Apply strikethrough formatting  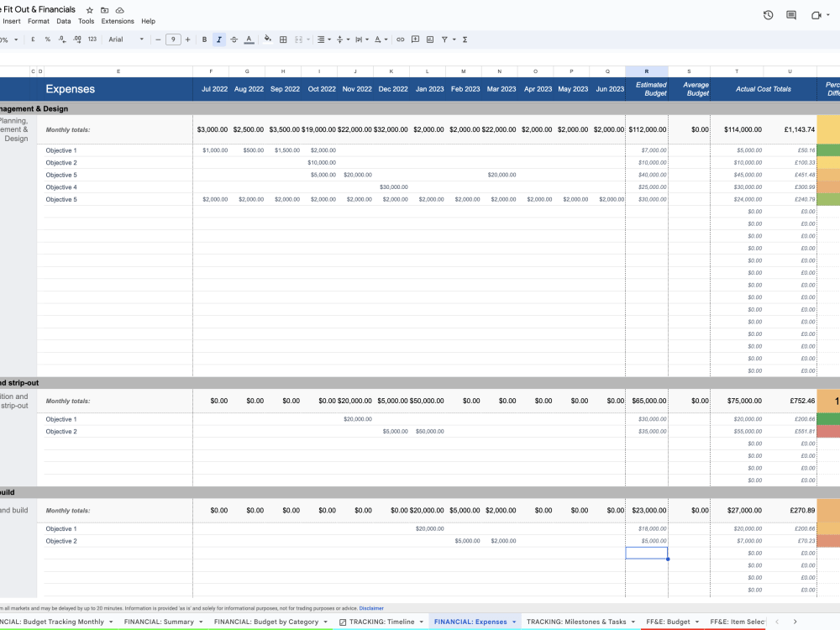click(x=234, y=39)
